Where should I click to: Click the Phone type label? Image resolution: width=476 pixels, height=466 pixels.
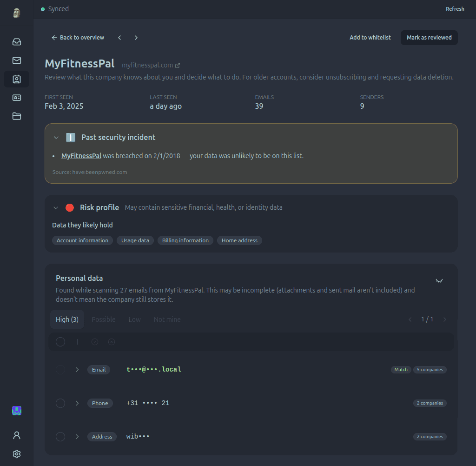pyautogui.click(x=100, y=403)
